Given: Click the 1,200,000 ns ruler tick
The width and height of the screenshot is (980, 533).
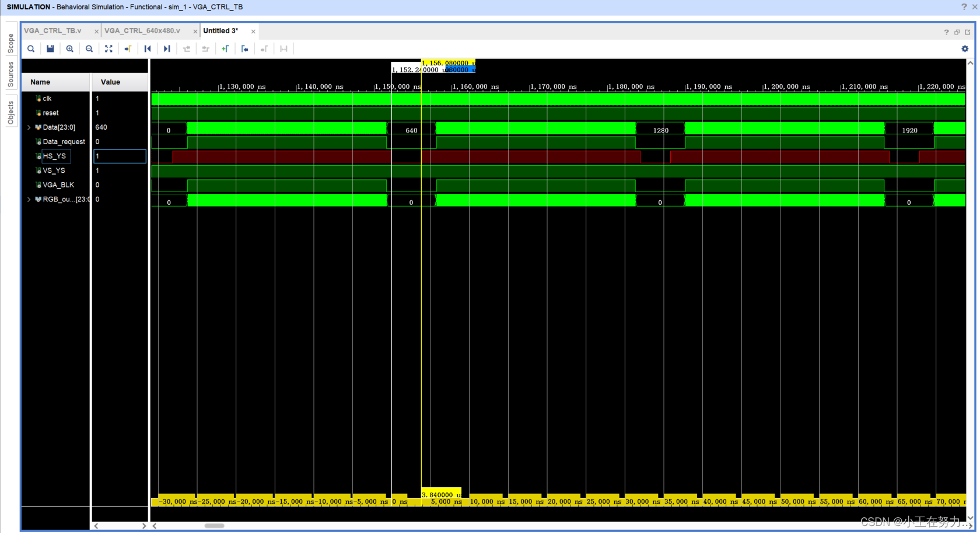Looking at the screenshot, I should (x=787, y=87).
